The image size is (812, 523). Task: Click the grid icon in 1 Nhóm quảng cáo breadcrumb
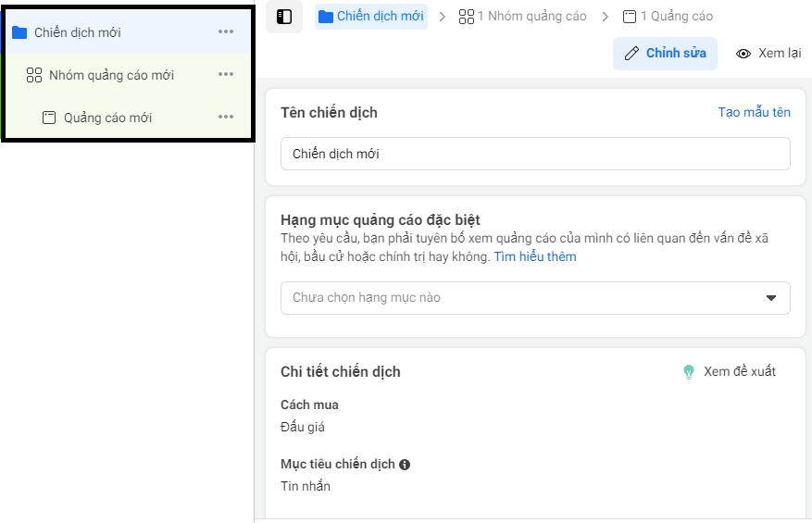click(466, 17)
